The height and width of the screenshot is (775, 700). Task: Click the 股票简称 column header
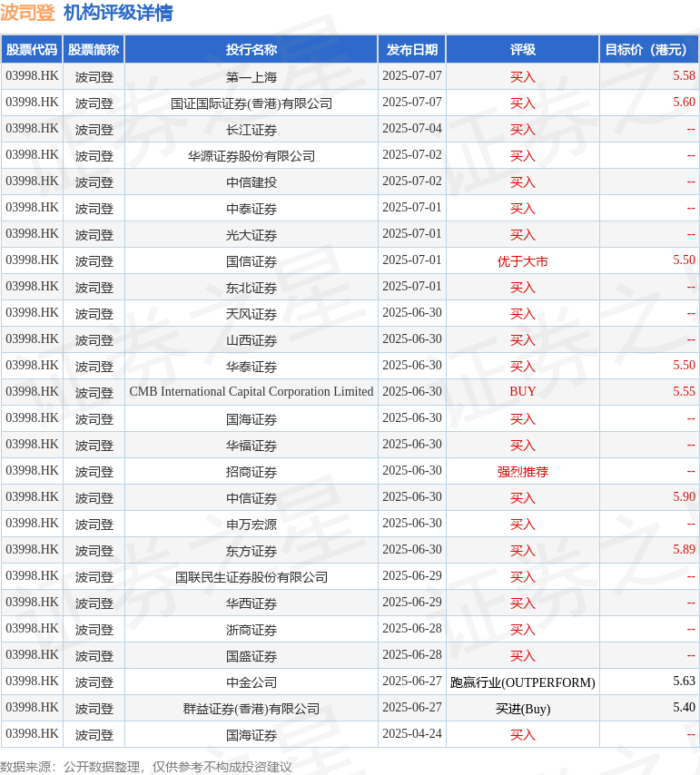pyautogui.click(x=94, y=49)
